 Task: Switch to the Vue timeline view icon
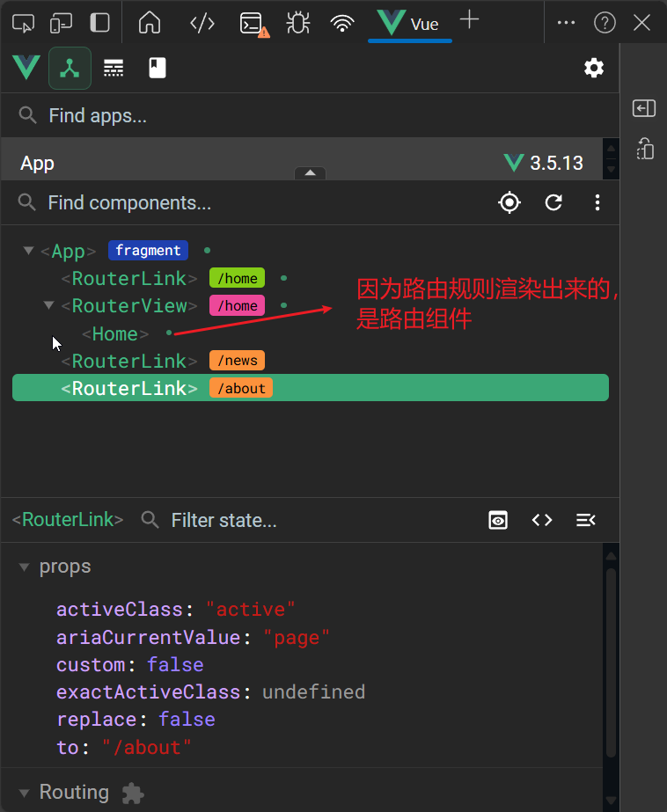[114, 69]
